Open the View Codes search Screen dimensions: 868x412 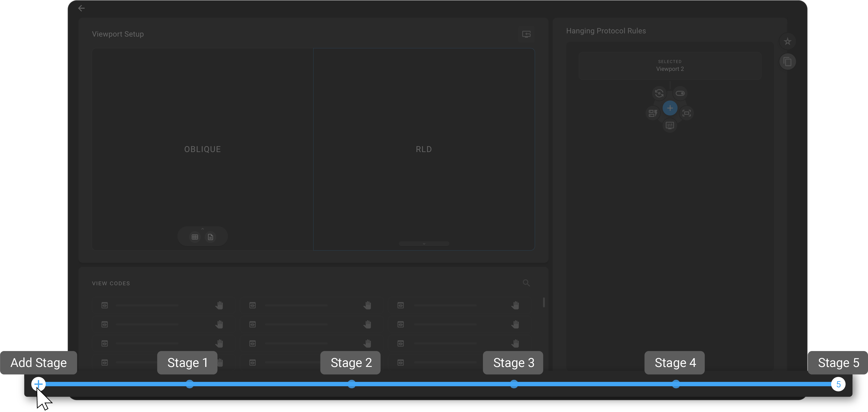[526, 283]
